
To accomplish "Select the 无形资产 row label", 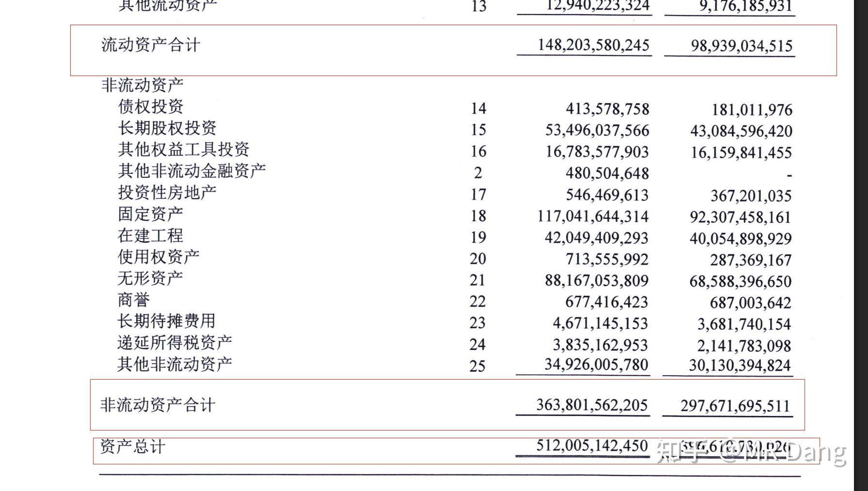I will click(x=150, y=278).
